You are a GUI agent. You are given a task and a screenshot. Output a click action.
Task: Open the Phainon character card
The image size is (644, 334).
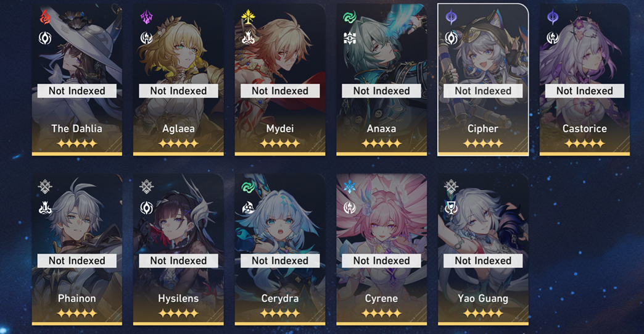tap(77, 249)
